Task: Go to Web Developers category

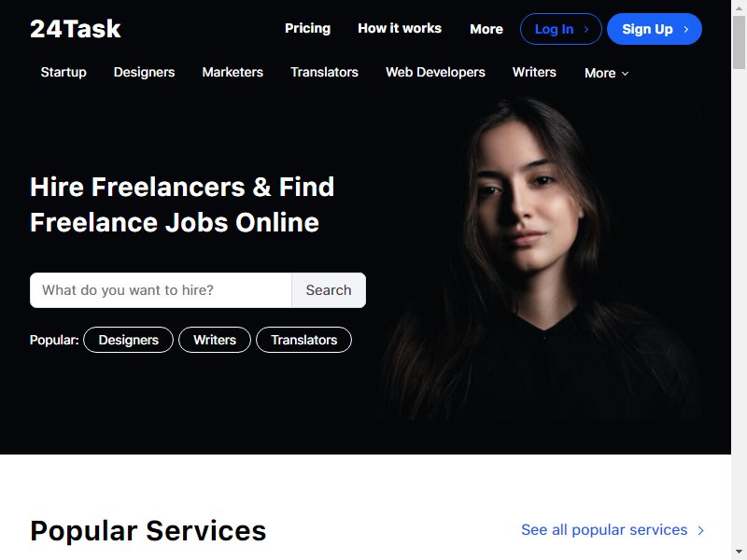Action: coord(435,72)
